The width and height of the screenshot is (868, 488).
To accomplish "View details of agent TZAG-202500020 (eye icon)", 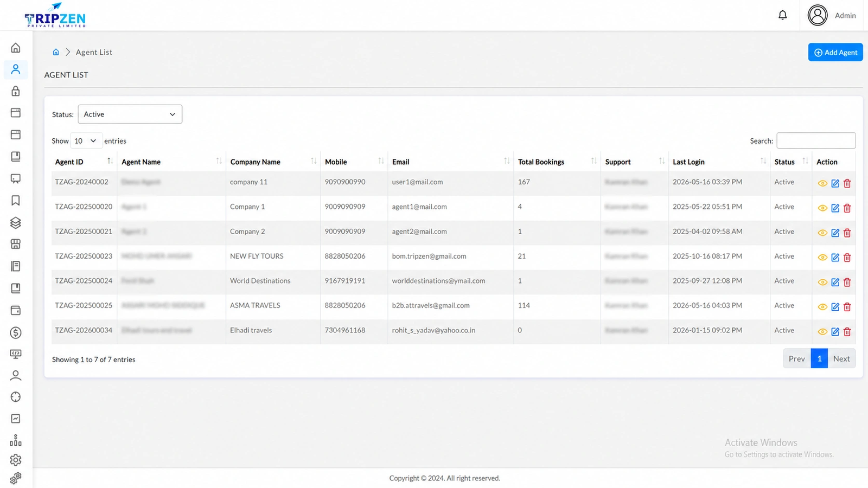I will [x=822, y=208].
